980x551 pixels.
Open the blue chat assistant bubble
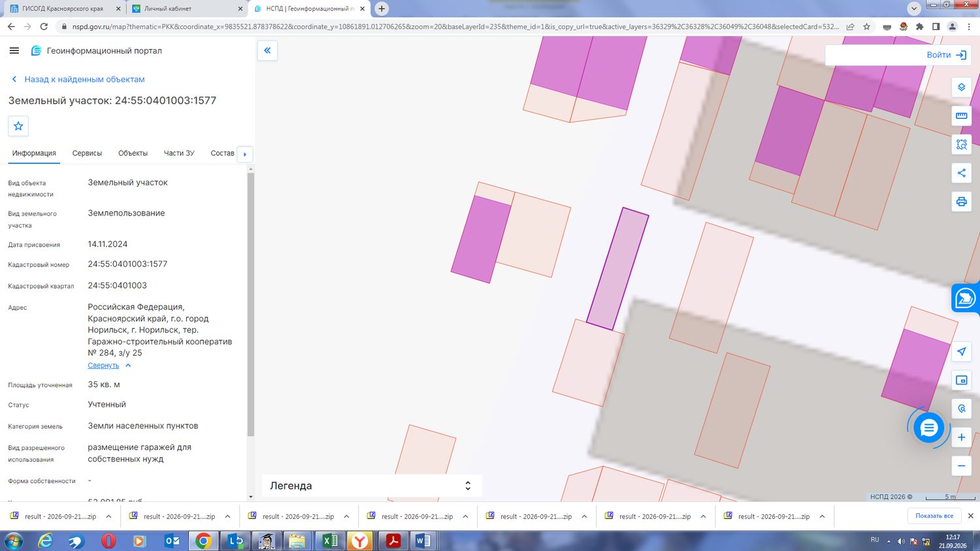(928, 428)
